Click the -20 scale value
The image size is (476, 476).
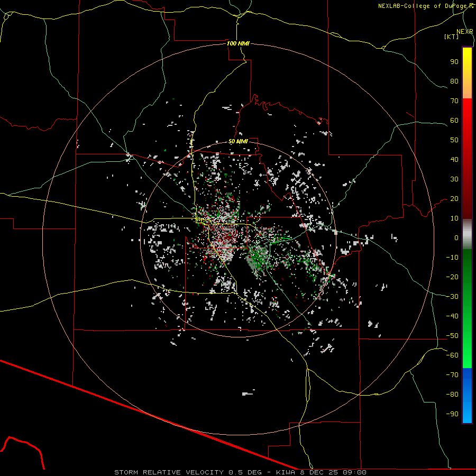(x=452, y=277)
